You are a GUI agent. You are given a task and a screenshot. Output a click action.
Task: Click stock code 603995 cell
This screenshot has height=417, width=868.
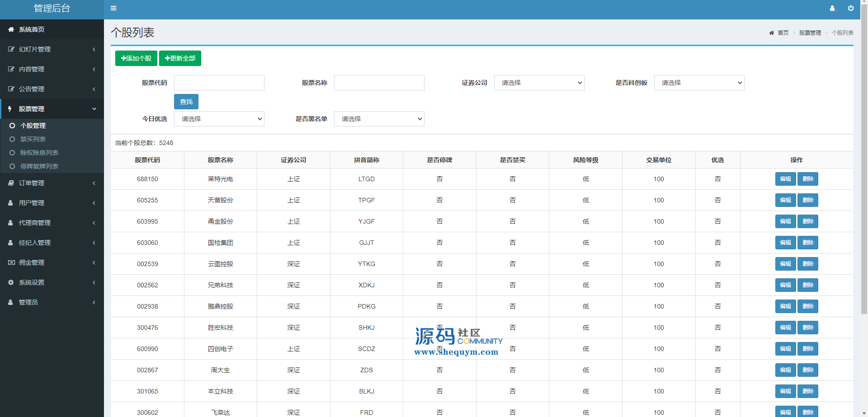pyautogui.click(x=147, y=221)
